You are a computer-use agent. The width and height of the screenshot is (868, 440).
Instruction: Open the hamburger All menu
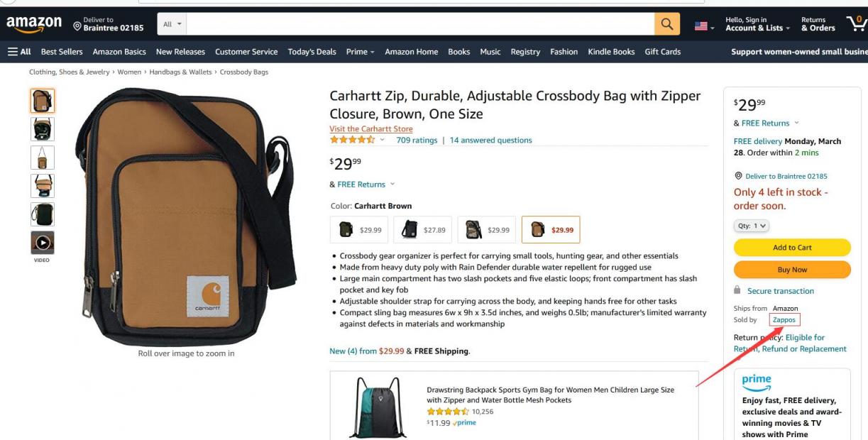pos(19,52)
